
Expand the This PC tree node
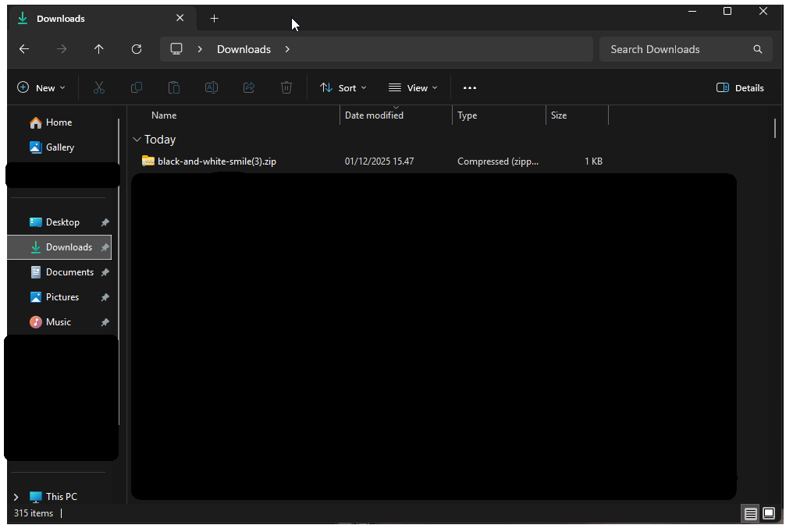click(x=16, y=497)
